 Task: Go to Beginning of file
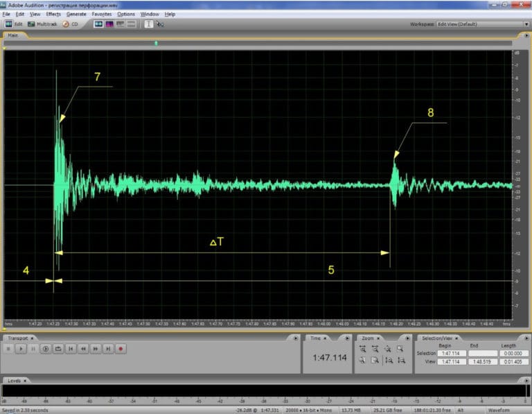click(x=71, y=349)
